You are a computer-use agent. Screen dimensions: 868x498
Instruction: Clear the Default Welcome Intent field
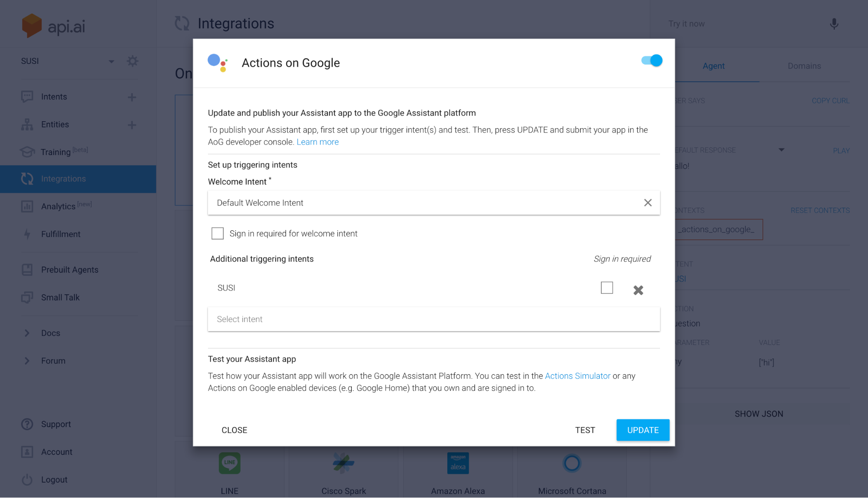pos(647,203)
